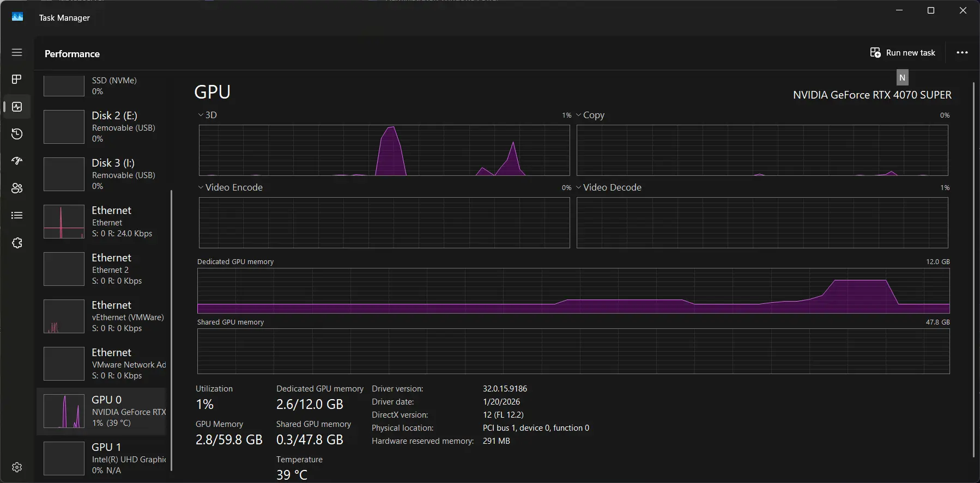Open Startup apps page icon
The height and width of the screenshot is (483, 980).
coord(17,161)
